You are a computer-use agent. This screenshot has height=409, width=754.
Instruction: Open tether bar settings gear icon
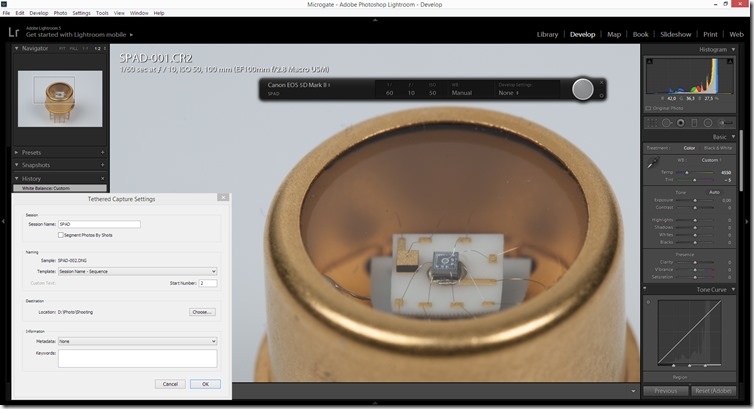[x=601, y=96]
